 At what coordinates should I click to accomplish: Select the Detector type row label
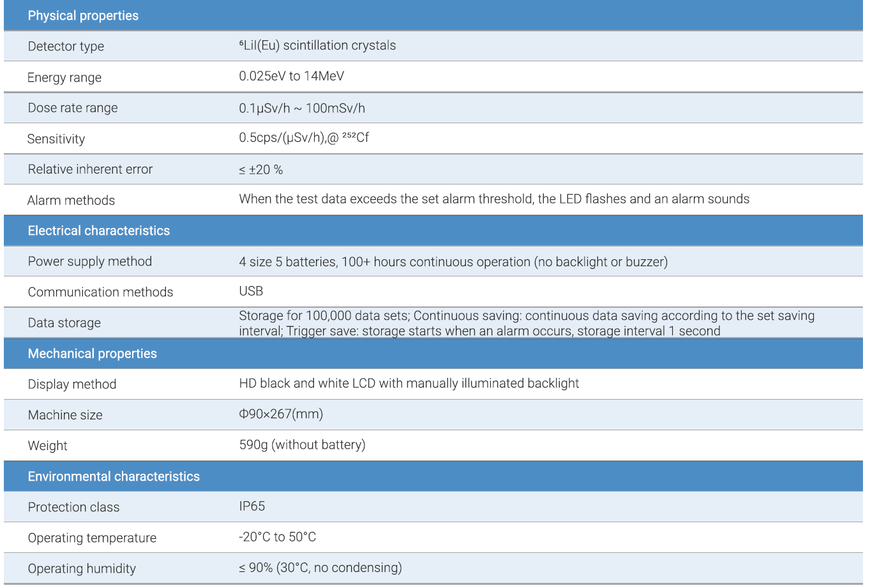(66, 47)
